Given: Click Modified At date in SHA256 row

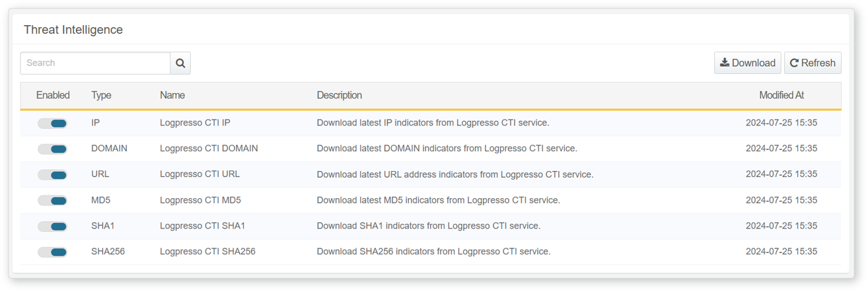Looking at the screenshot, I should point(781,252).
